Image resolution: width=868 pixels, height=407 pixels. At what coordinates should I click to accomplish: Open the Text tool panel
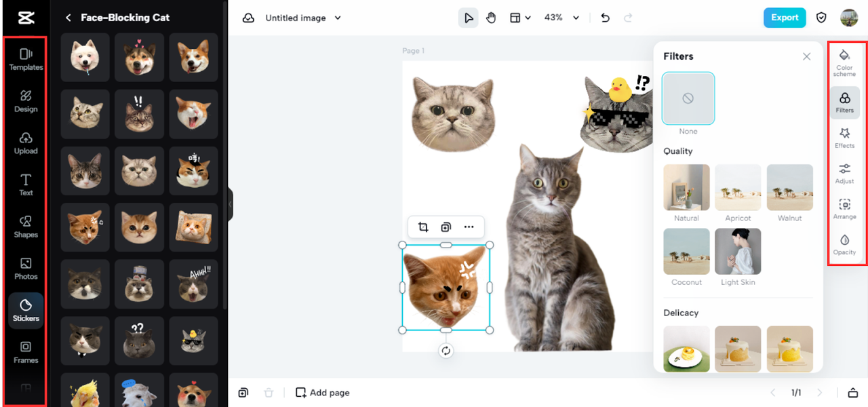pyautogui.click(x=26, y=185)
